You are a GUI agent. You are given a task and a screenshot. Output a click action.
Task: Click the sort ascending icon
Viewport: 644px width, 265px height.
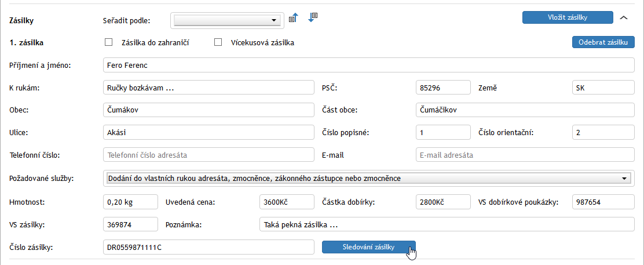point(293,18)
